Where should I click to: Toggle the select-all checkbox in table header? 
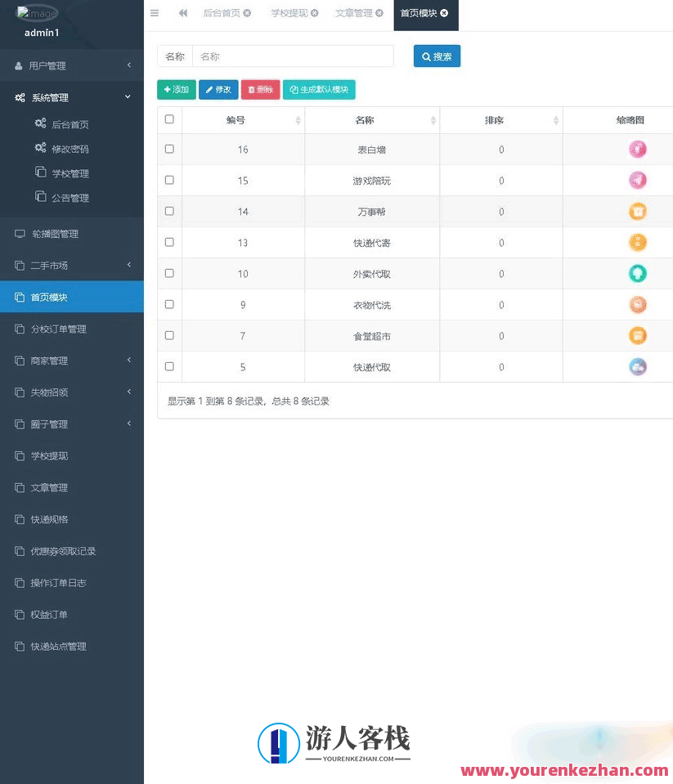pyautogui.click(x=169, y=119)
